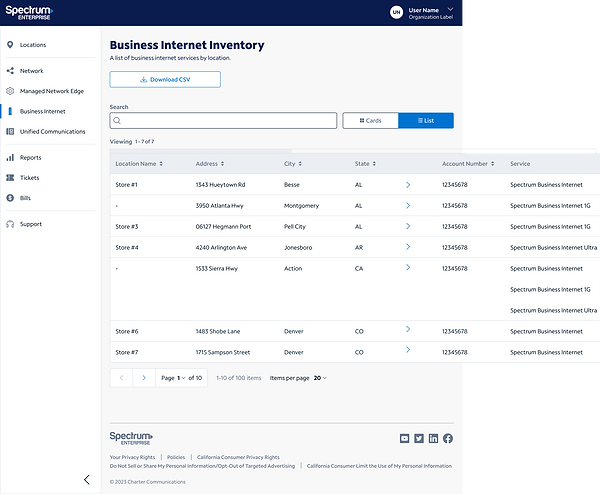
Task: Click the Pell City cell
Action: tap(295, 227)
